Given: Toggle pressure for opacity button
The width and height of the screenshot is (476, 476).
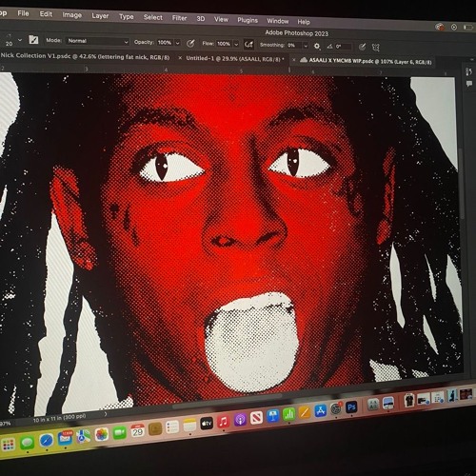Looking at the screenshot, I should pyautogui.click(x=190, y=44).
